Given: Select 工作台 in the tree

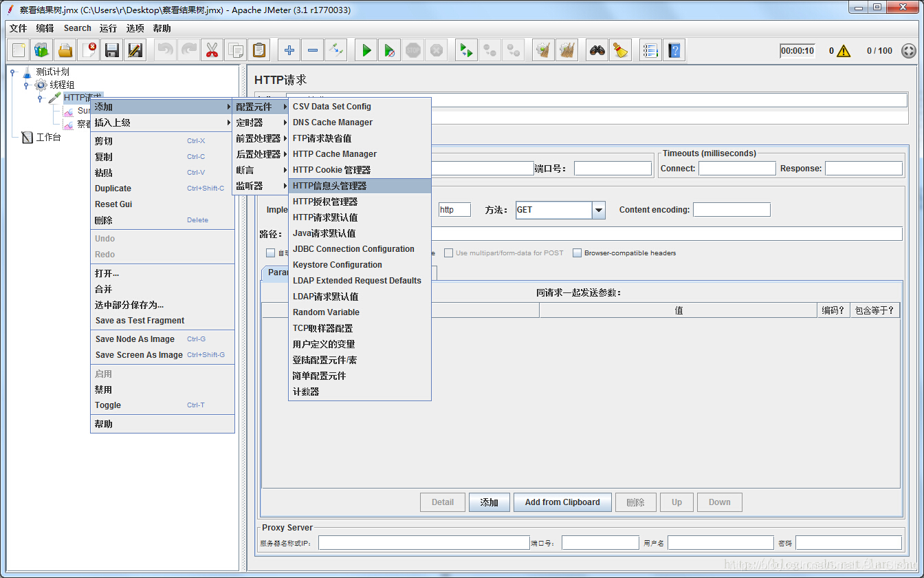Looking at the screenshot, I should pos(48,137).
